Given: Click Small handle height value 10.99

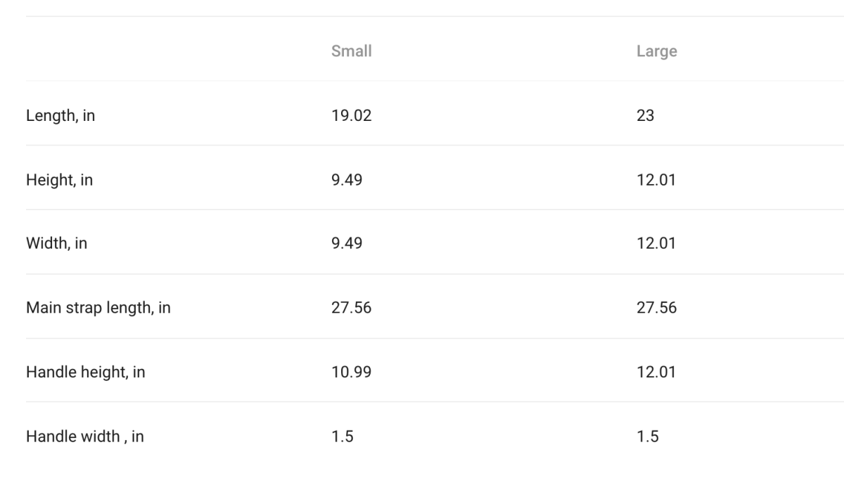Looking at the screenshot, I should pyautogui.click(x=351, y=372).
